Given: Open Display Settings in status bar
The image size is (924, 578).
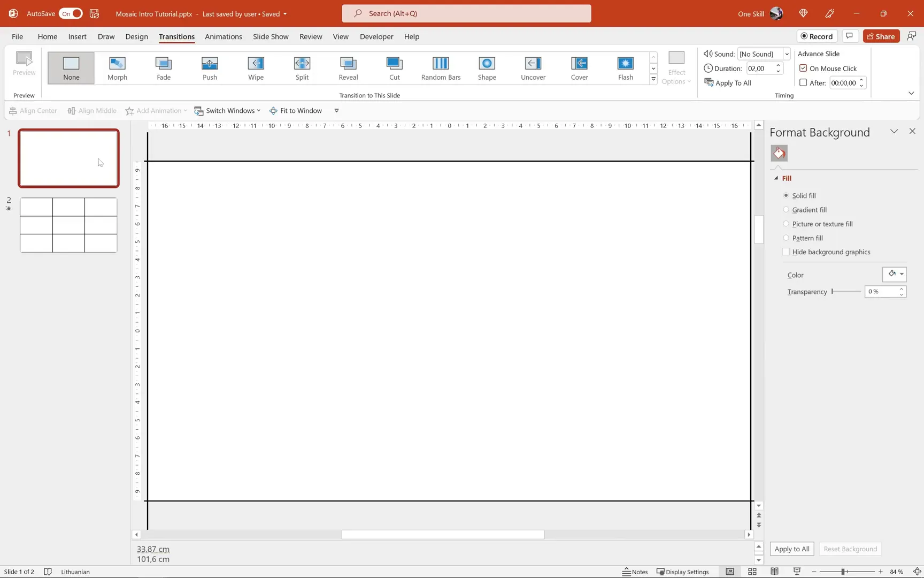Looking at the screenshot, I should tap(683, 572).
